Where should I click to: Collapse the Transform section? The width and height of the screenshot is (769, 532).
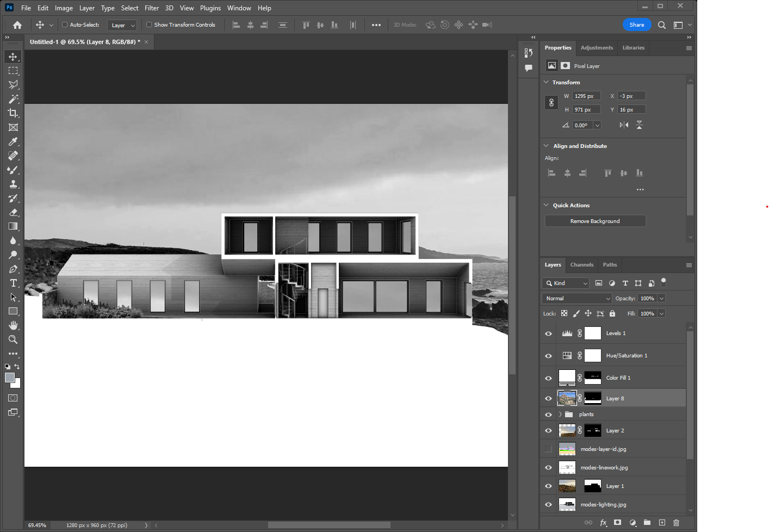(546, 82)
